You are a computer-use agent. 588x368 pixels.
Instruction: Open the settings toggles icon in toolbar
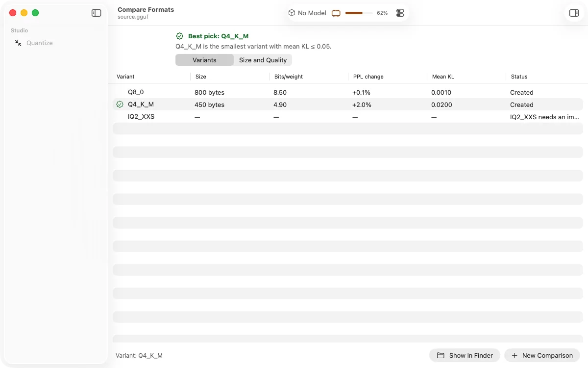(x=400, y=13)
